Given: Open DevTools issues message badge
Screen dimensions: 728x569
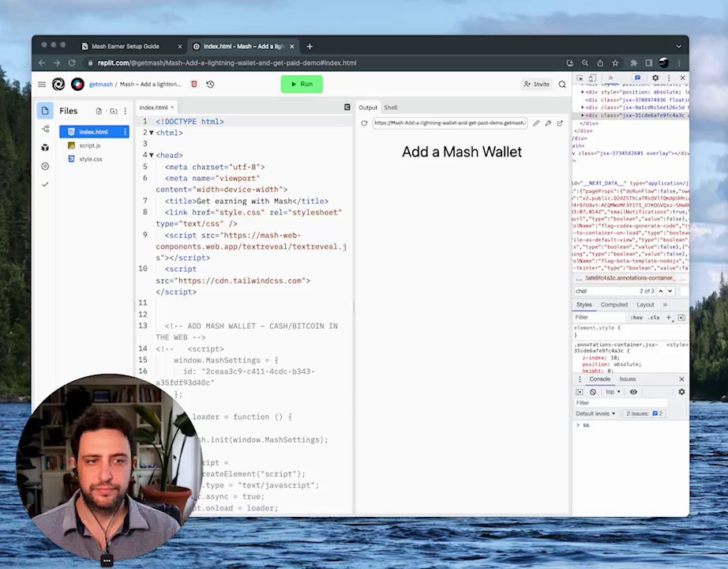Looking at the screenshot, I should pos(638,78).
